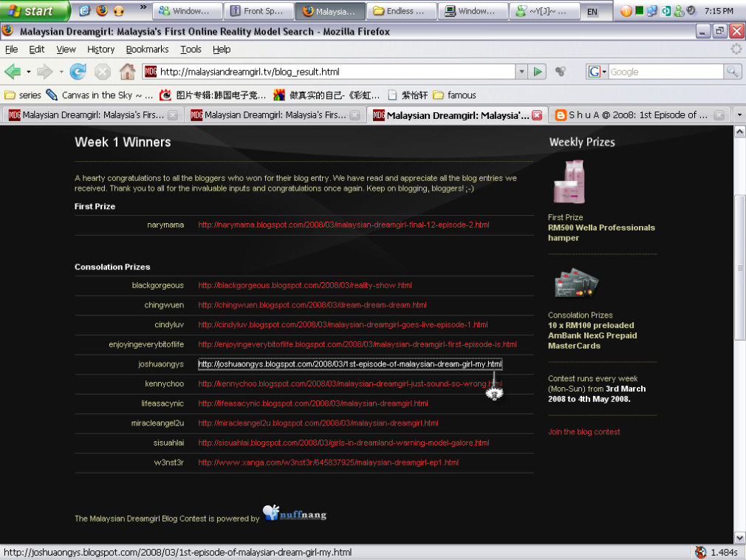The image size is (746, 560).
Task: Switch to the second Malaysian Dreamgirl tab
Action: tap(275, 115)
